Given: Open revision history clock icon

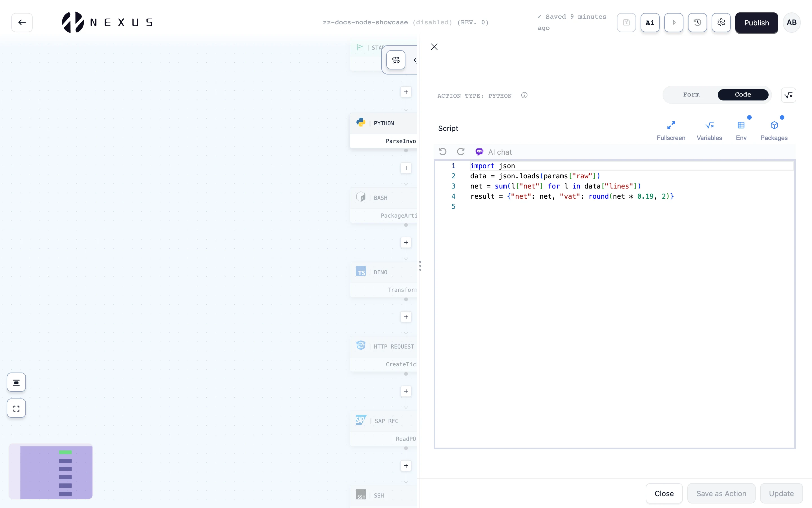Looking at the screenshot, I should [697, 23].
